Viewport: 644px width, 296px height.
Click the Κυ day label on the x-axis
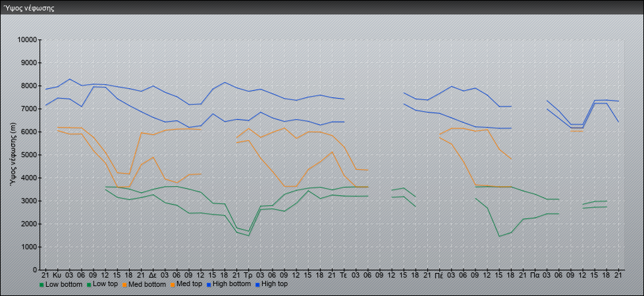click(x=57, y=275)
